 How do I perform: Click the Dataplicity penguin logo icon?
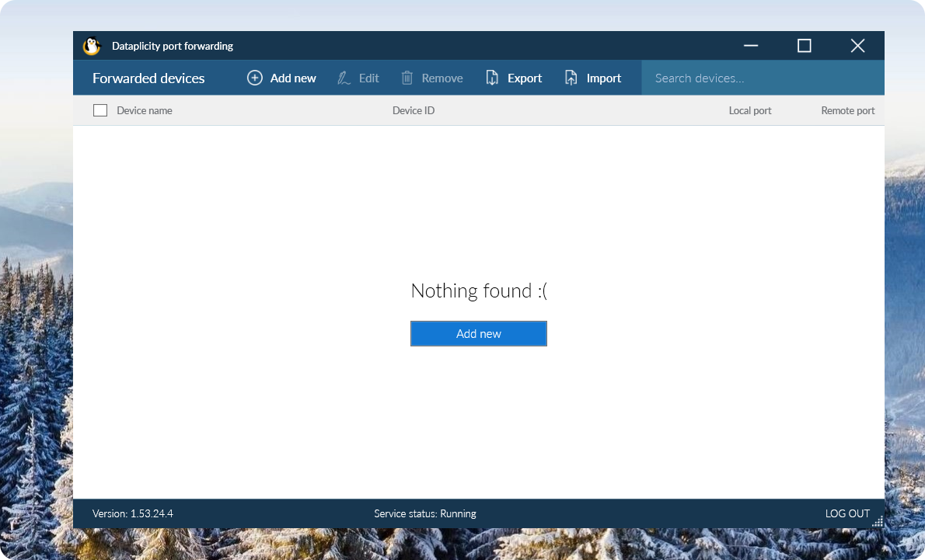[x=92, y=46]
